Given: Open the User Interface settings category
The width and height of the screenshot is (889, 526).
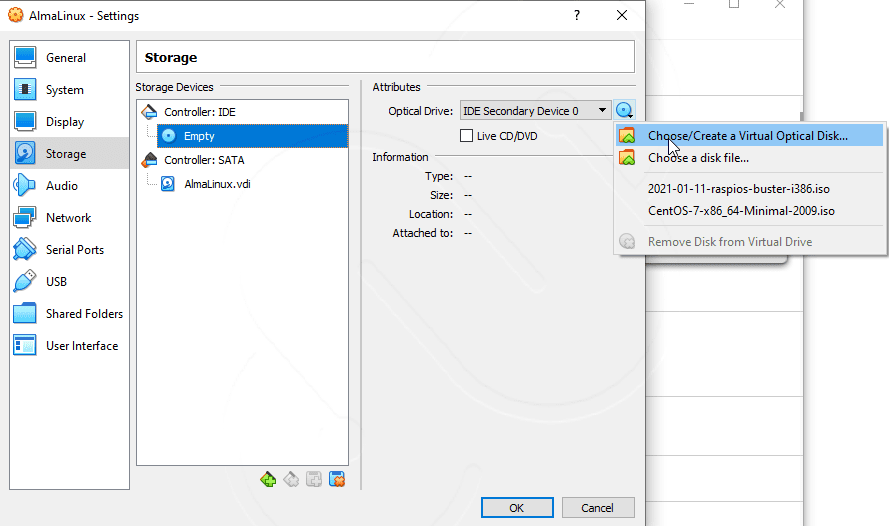Looking at the screenshot, I should 69,346.
